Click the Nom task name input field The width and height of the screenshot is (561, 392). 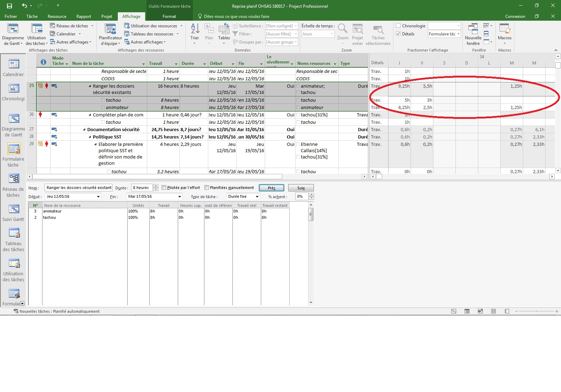pos(79,188)
